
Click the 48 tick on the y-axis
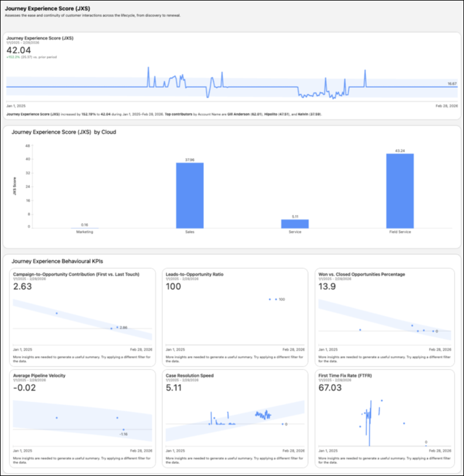28,146
